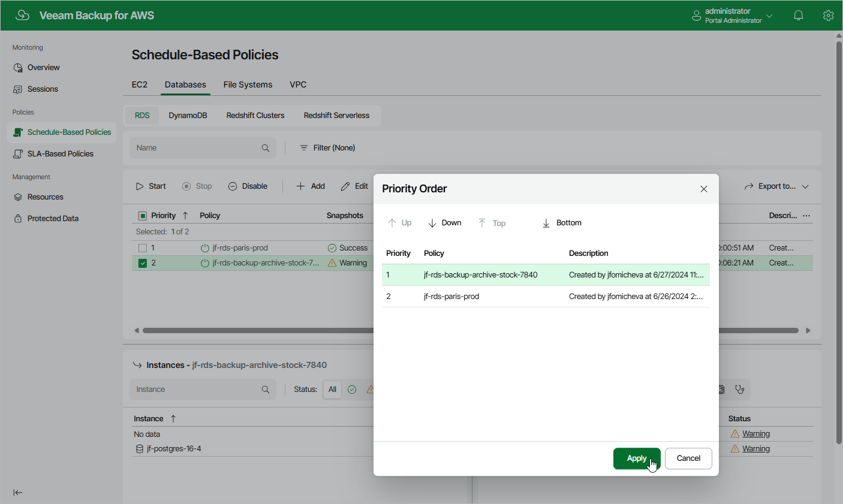Image resolution: width=843 pixels, height=504 pixels.
Task: Move the policy to the Bottom
Action: click(562, 223)
